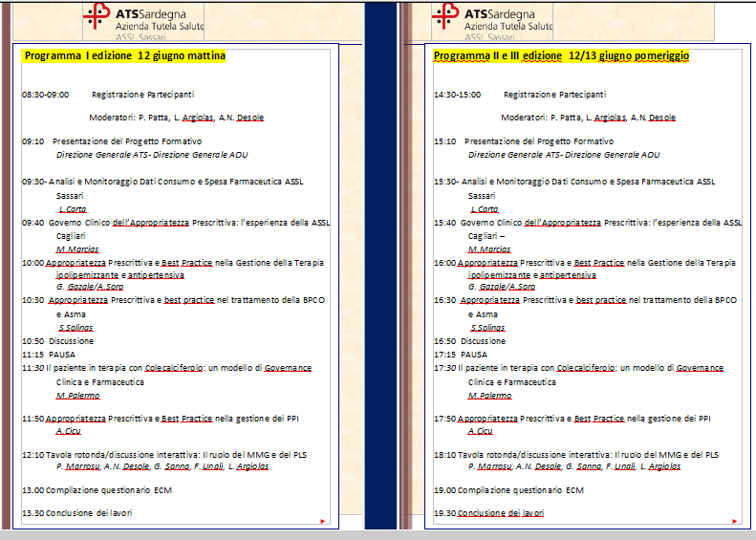Click the Moderatori line in the morning program
Viewport: 756px width, 540px height.
177,118
